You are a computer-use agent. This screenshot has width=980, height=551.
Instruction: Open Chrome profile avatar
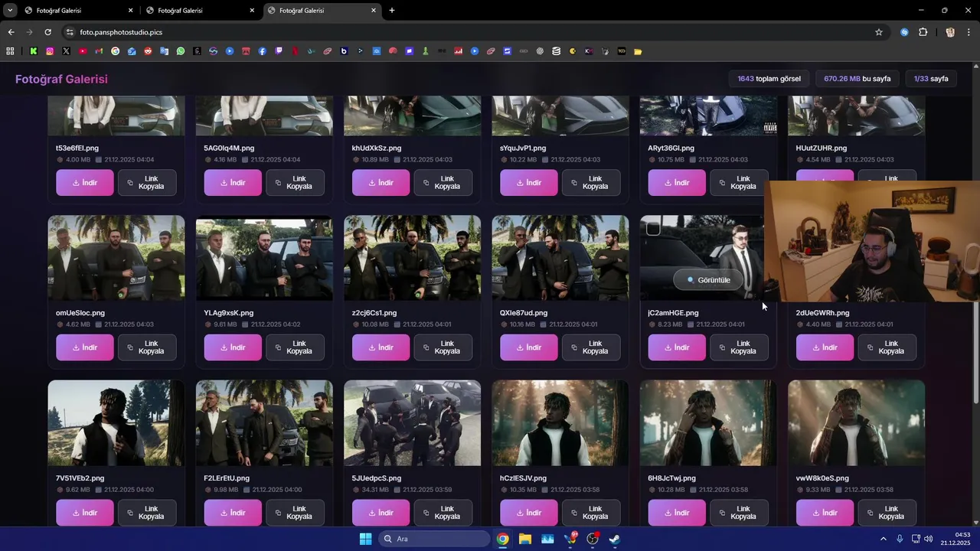[950, 32]
